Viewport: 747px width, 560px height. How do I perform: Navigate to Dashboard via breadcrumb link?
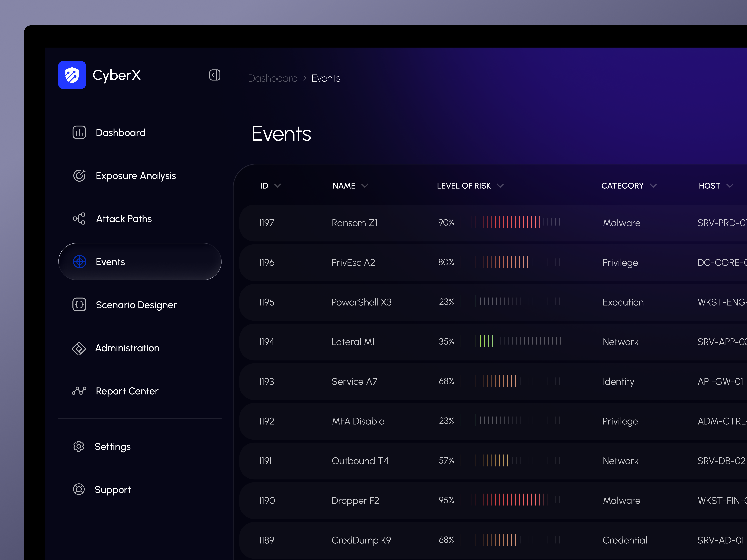pyautogui.click(x=273, y=78)
